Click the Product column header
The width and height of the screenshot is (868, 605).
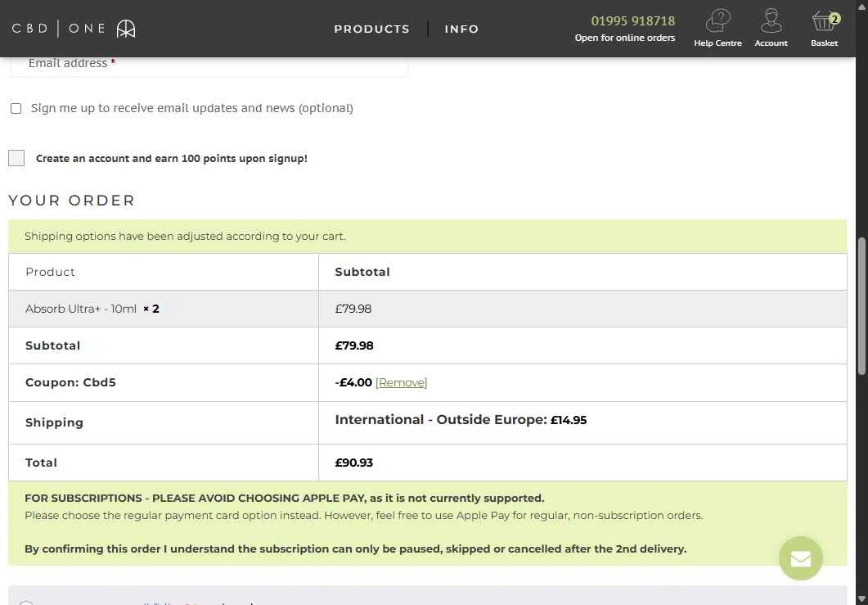click(x=50, y=272)
